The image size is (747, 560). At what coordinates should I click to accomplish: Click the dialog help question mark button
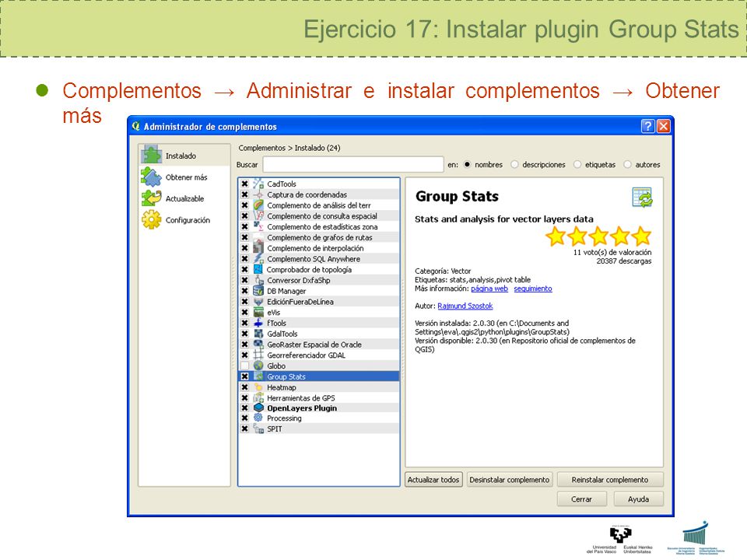(647, 126)
